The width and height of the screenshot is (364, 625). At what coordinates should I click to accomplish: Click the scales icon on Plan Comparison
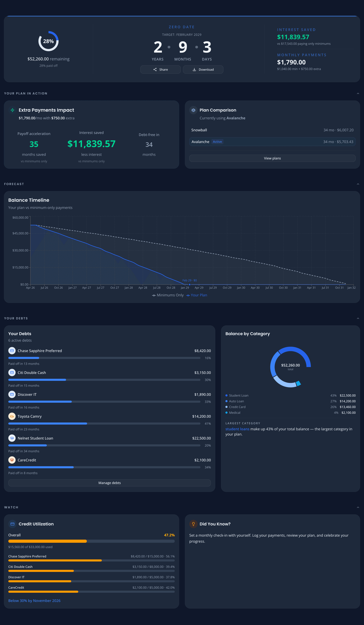point(193,110)
